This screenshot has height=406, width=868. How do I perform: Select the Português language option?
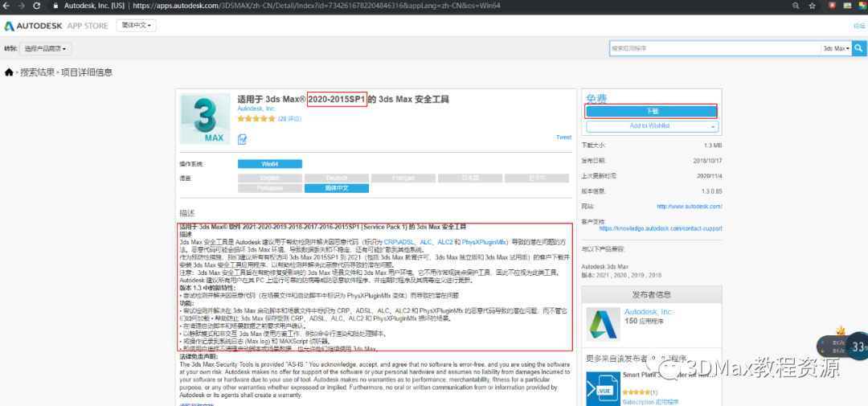coord(269,188)
